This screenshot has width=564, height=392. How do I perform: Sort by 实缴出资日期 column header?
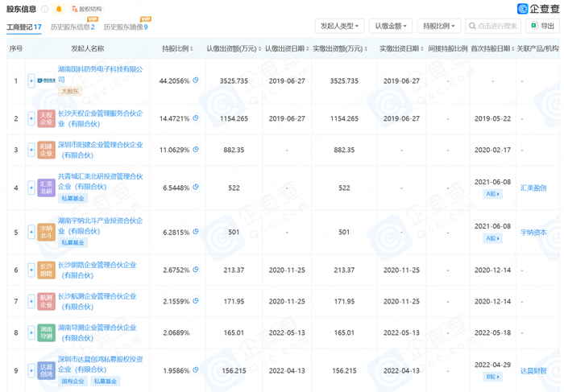(x=401, y=48)
